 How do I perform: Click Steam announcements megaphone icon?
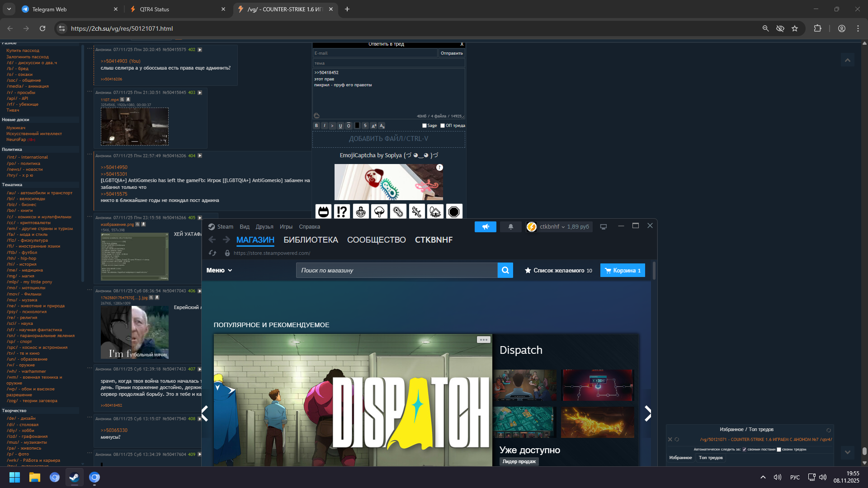pos(485,227)
